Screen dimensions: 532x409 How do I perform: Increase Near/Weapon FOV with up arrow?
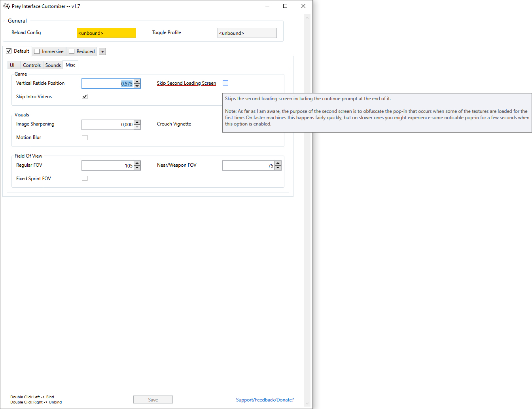[278, 163]
